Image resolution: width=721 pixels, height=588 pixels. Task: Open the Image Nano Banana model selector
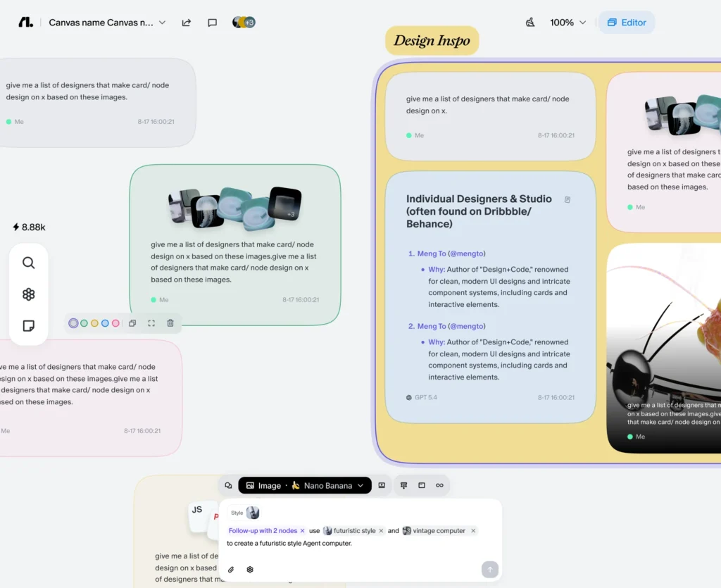[x=305, y=485]
